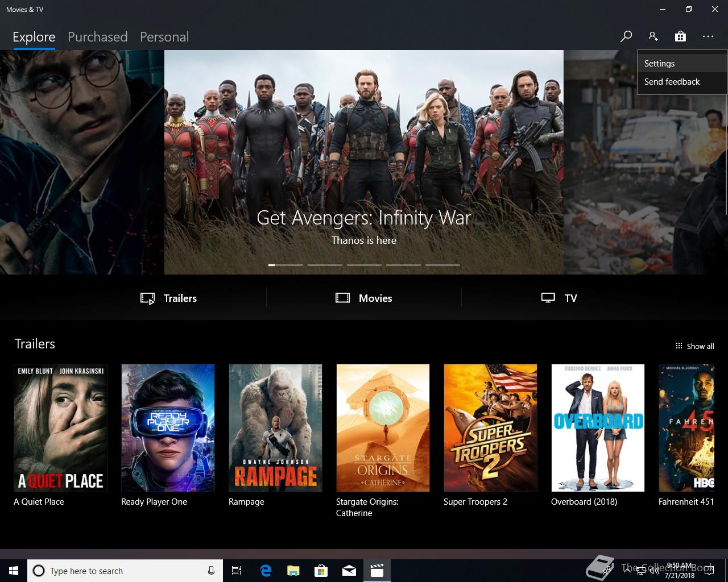The width and height of the screenshot is (728, 582).
Task: Click the Overboard (2018) title text
Action: [x=584, y=502]
